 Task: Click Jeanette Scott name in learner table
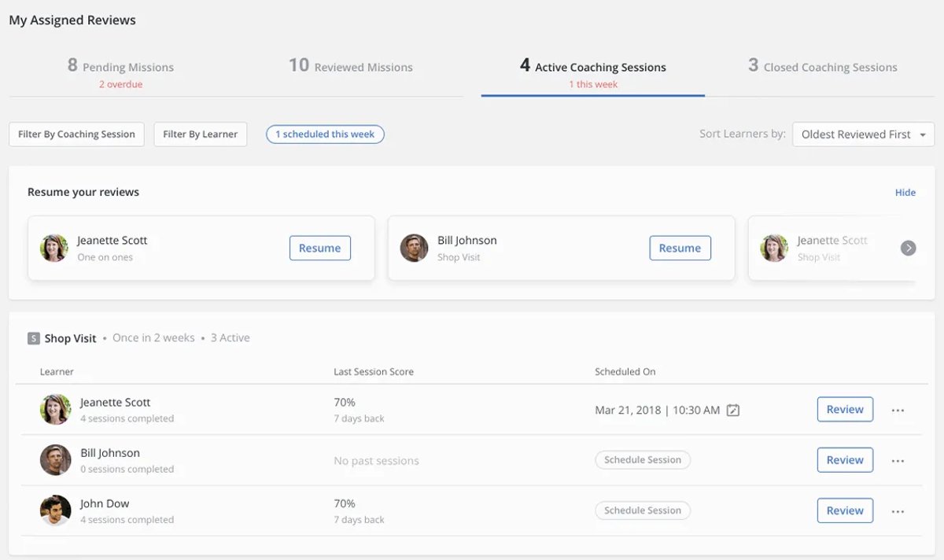[115, 403]
